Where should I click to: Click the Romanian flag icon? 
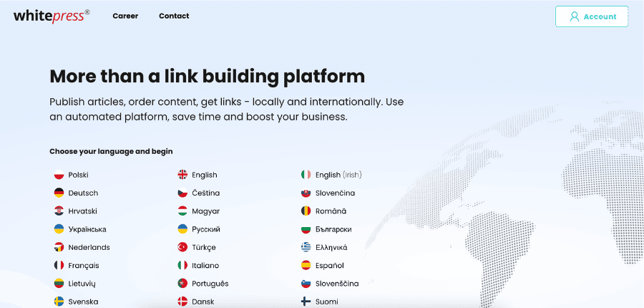click(306, 211)
